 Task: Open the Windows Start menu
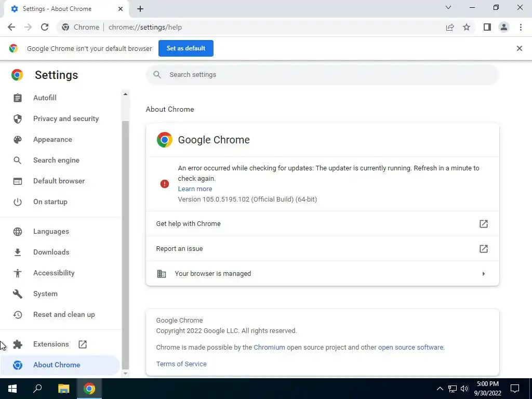[x=12, y=389]
